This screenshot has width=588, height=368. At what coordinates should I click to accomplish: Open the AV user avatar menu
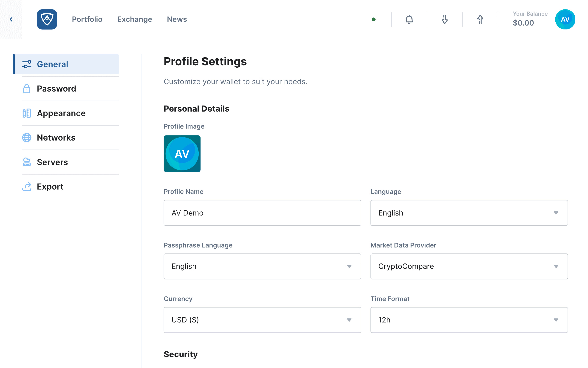pyautogui.click(x=565, y=20)
